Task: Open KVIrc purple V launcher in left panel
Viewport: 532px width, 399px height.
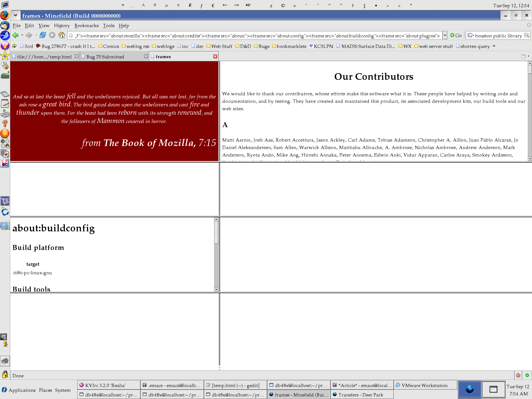Action: pyautogui.click(x=5, y=46)
